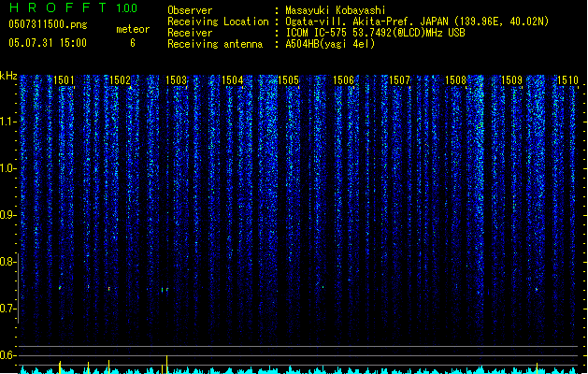Click the kHz axis unit label
The width and height of the screenshot is (588, 374).
point(8,76)
